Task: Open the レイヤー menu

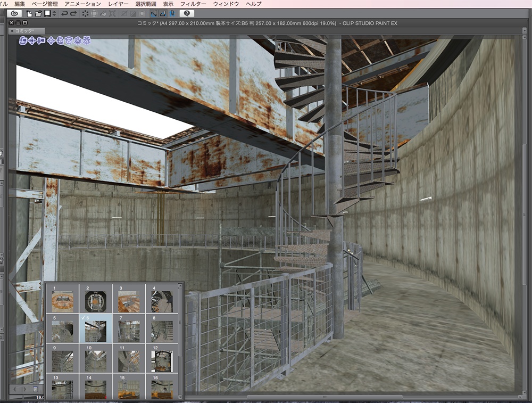Action: point(118,4)
